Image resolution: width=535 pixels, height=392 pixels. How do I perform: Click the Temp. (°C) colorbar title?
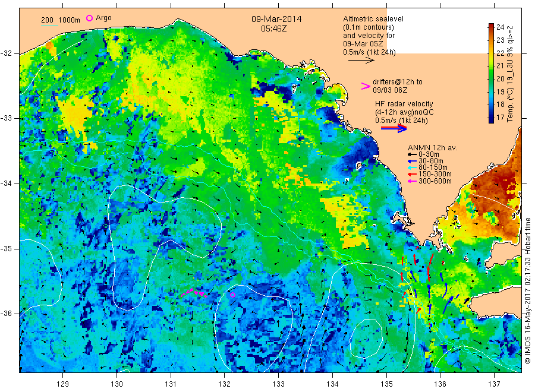coord(510,74)
